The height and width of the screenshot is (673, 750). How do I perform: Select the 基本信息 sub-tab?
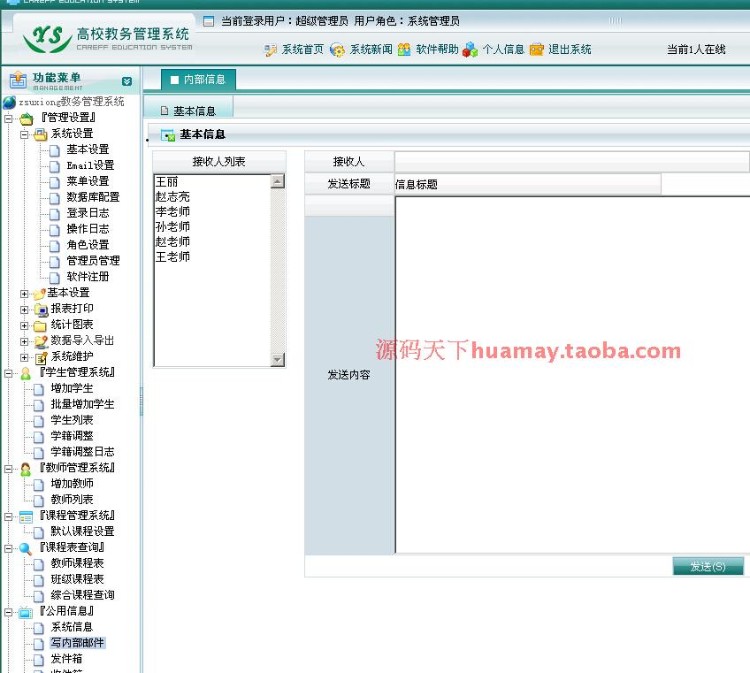188,111
